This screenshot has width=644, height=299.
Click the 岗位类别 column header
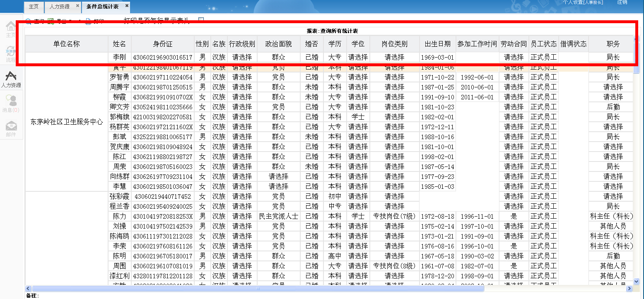(395, 44)
